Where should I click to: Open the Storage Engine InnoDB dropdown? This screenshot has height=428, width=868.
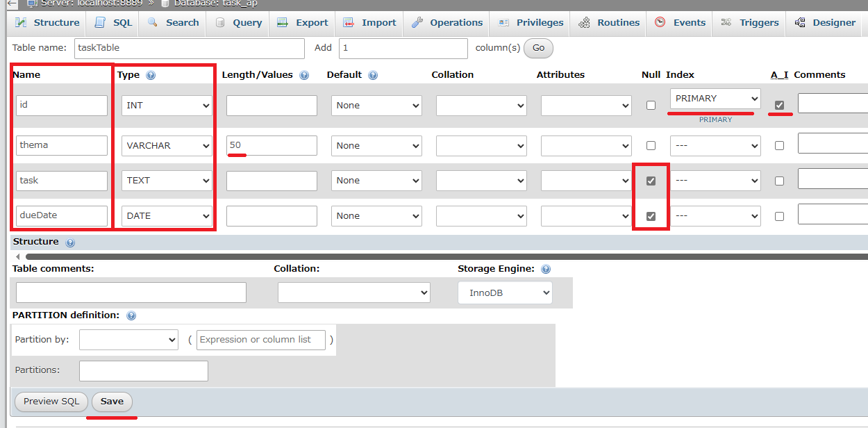(x=505, y=293)
